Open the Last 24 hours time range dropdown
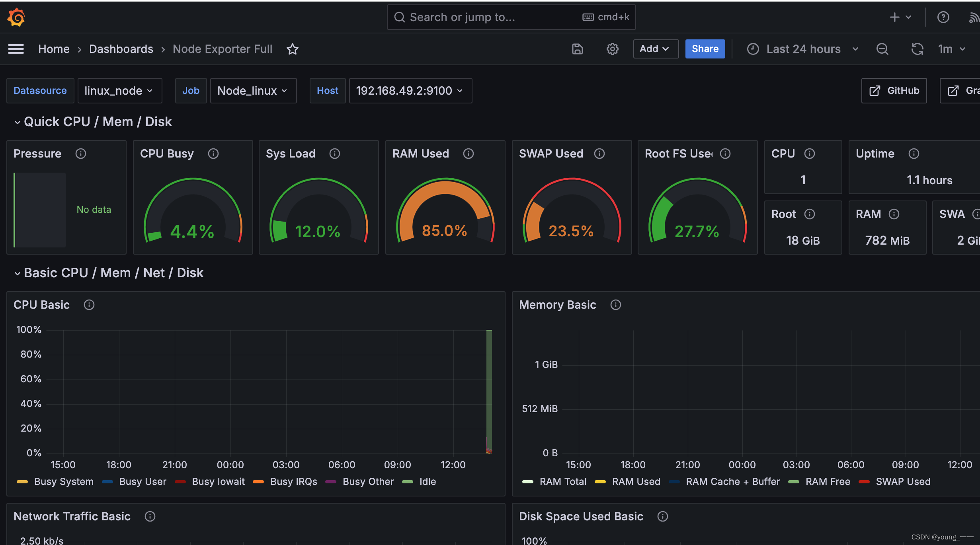980x545 pixels. [803, 48]
